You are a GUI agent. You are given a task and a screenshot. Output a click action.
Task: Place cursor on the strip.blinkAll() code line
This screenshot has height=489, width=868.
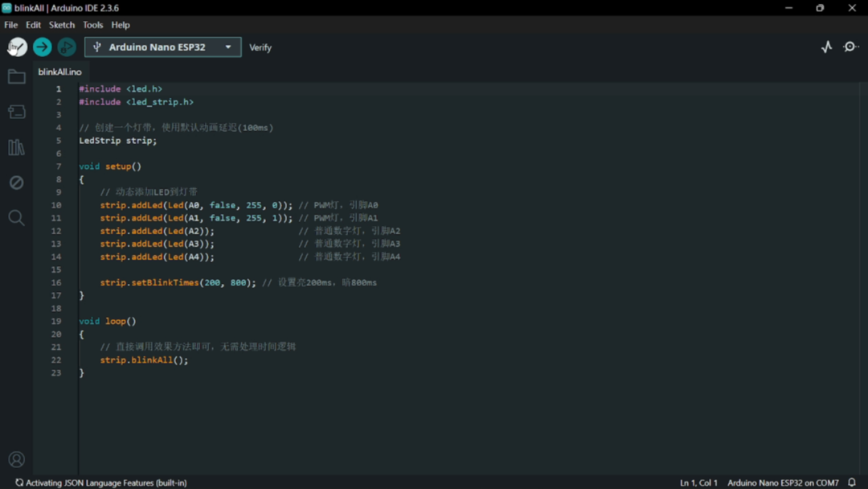(x=145, y=360)
